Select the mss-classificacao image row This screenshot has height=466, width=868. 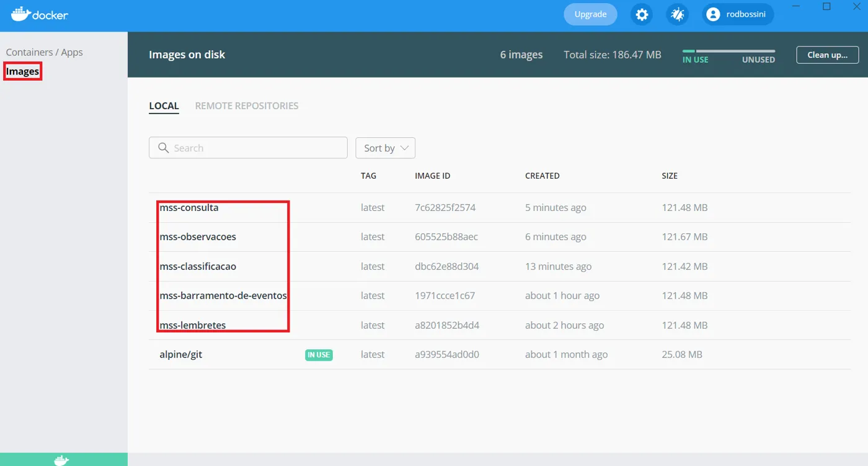coord(499,266)
